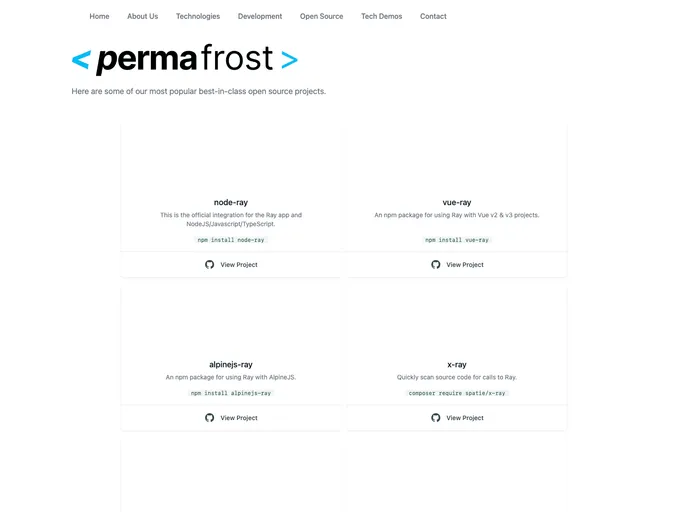The width and height of the screenshot is (688, 512).
Task: Select Open Source in the navigation bar
Action: 321,17
